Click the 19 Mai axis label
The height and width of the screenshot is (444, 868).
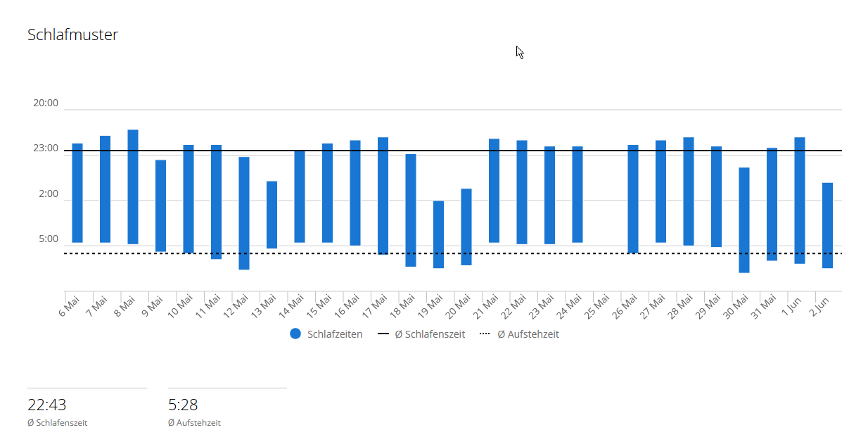coord(431,306)
